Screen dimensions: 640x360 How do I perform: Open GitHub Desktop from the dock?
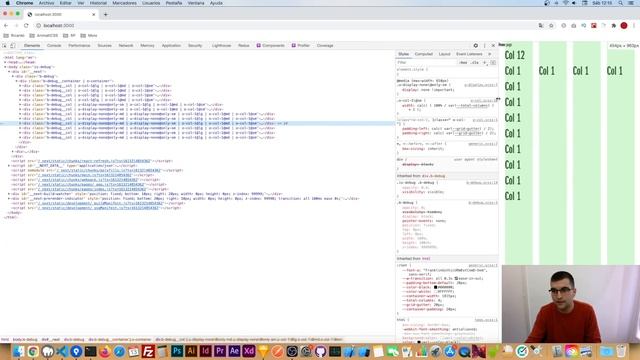[x=321, y=351]
